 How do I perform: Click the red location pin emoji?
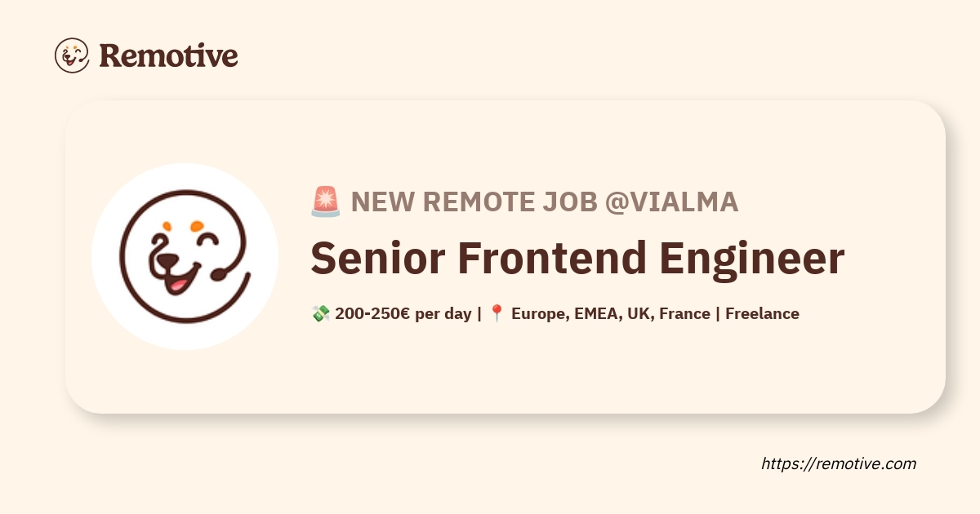click(497, 313)
